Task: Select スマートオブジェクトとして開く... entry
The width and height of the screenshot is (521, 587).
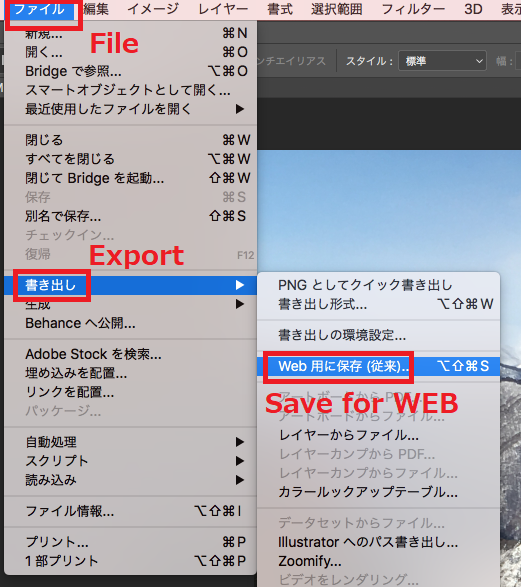Action: [130, 90]
